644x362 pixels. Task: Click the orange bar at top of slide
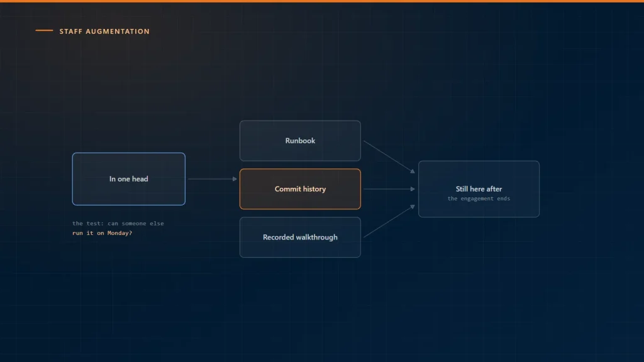pos(322,1)
